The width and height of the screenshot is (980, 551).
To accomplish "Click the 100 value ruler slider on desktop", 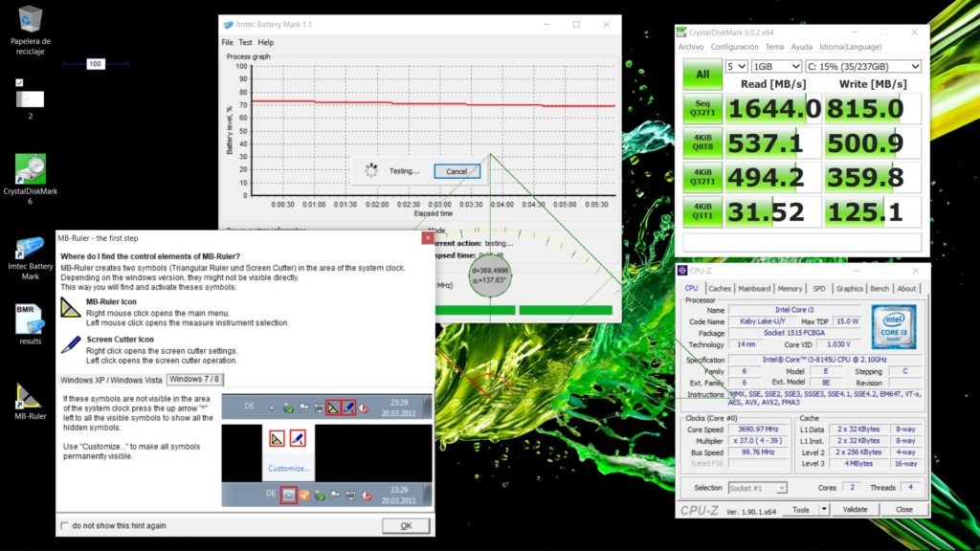I will pyautogui.click(x=95, y=64).
